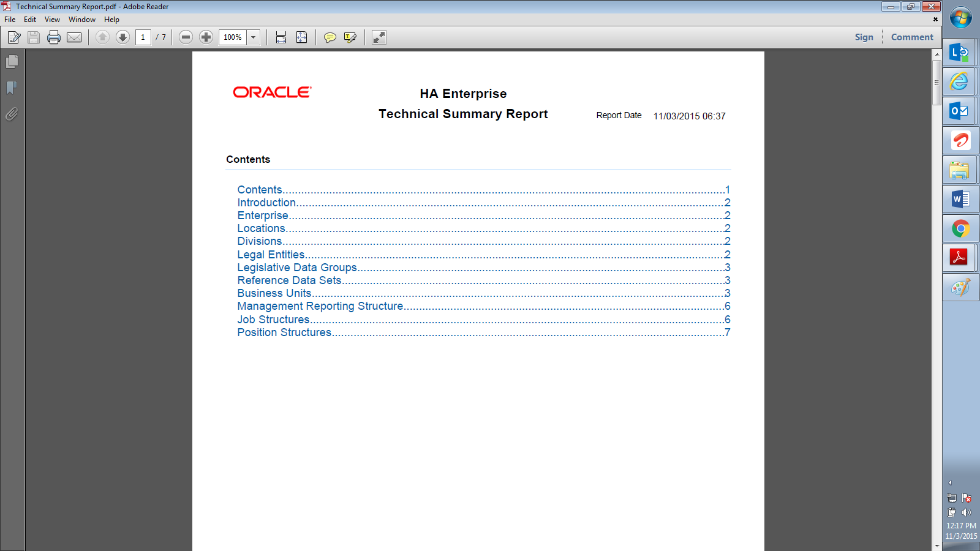The height and width of the screenshot is (551, 980).
Task: Jump to Reference Data Sets link
Action: point(484,280)
